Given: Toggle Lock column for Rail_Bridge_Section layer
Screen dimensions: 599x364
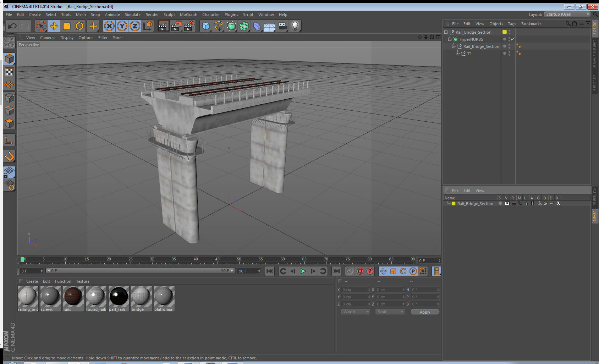Looking at the screenshot, I should [x=526, y=203].
